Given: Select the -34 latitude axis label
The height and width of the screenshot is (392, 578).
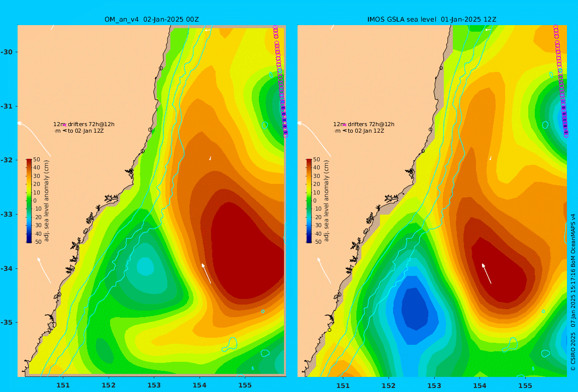Looking at the screenshot, I should [x=7, y=268].
